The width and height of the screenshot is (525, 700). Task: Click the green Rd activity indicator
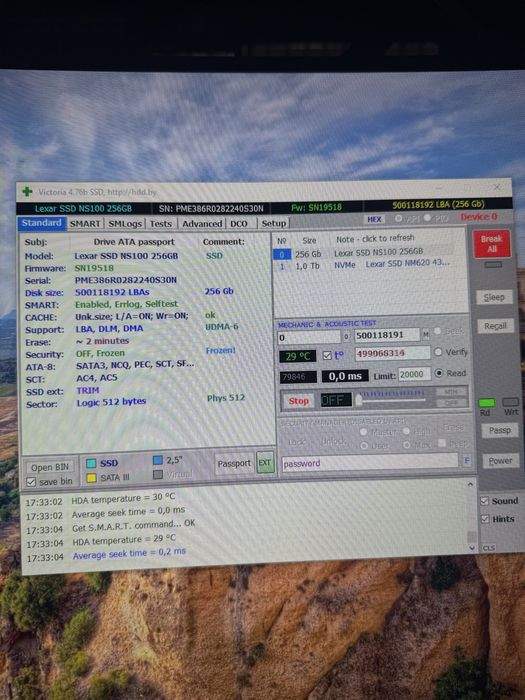[x=487, y=402]
